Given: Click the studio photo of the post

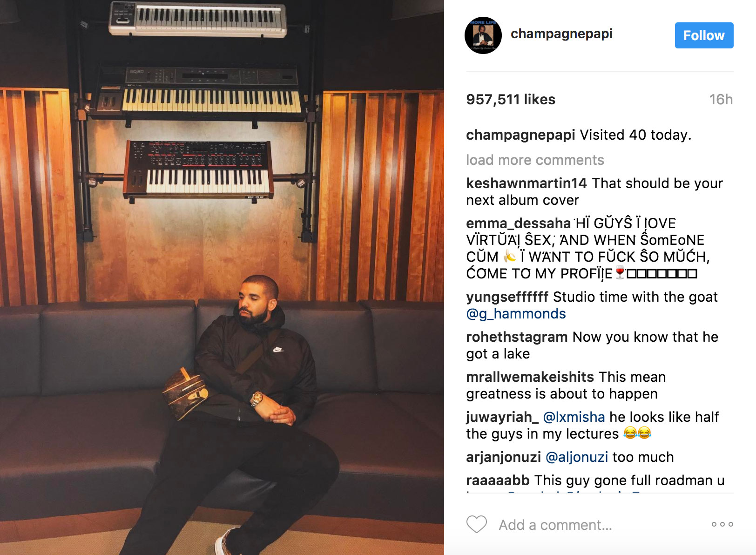Looking at the screenshot, I should coord(222,277).
